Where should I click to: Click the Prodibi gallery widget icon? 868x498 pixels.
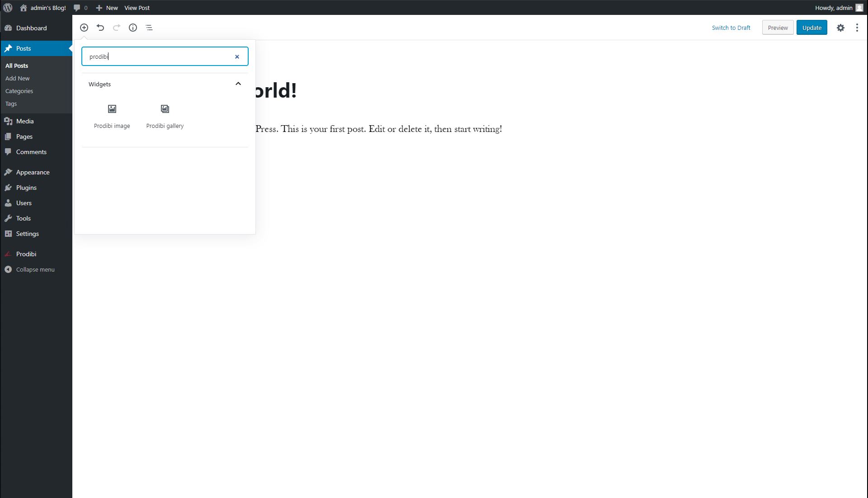pos(165,108)
